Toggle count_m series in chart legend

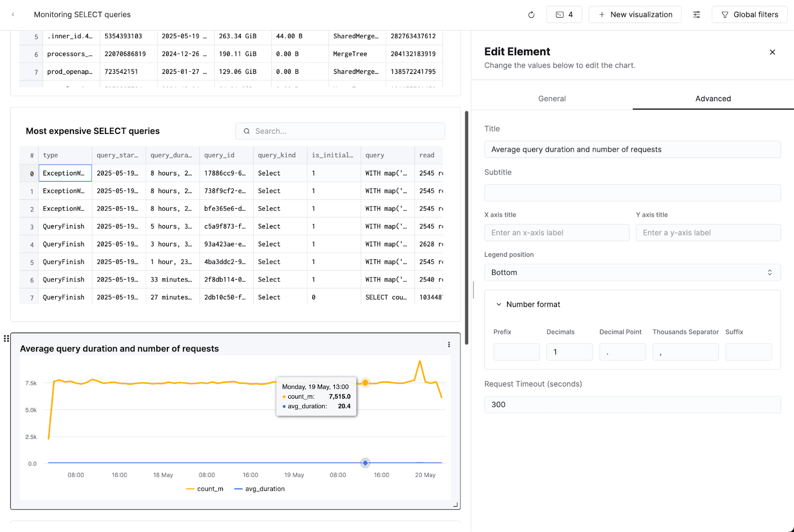coord(205,489)
